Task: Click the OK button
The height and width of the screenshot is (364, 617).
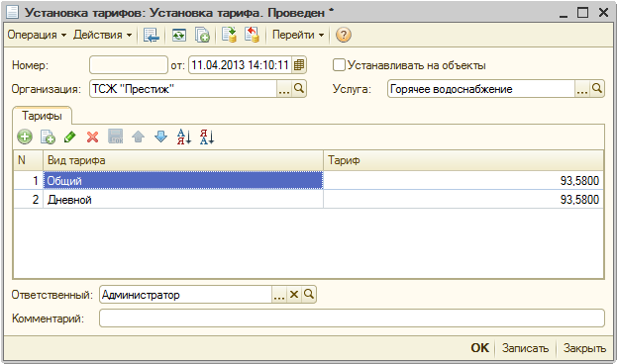Action: tap(479, 348)
